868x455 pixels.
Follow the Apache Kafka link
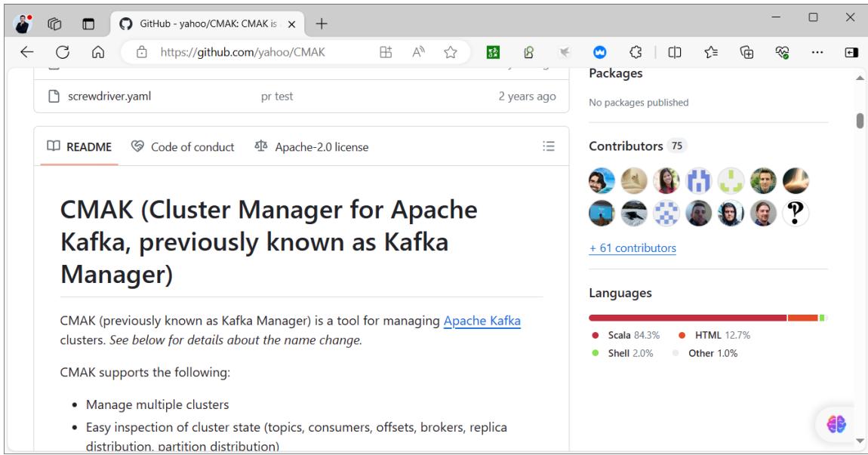(x=482, y=321)
